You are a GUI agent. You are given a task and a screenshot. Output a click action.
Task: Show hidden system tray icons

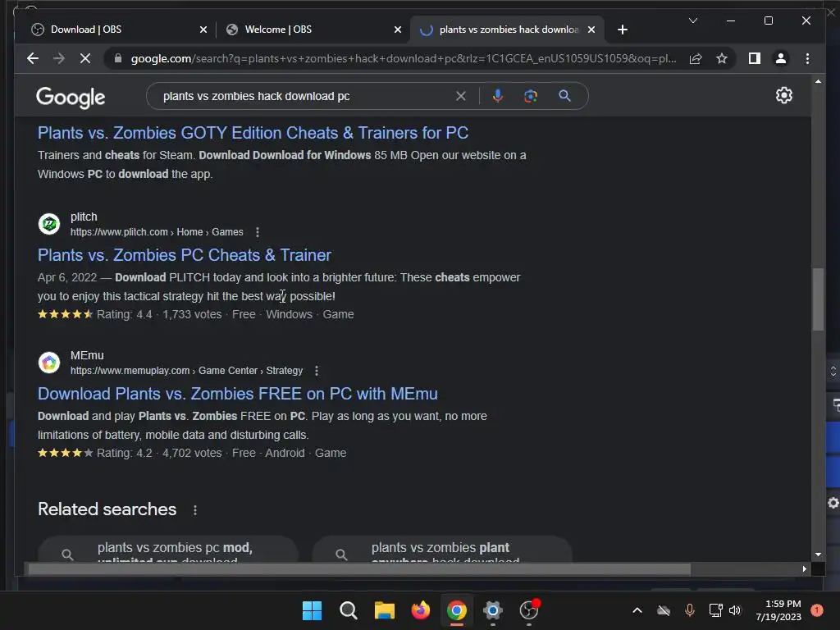pos(637,610)
